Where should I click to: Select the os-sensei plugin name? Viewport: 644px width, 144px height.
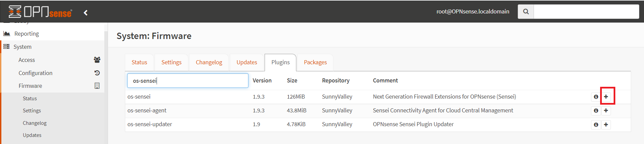click(x=139, y=97)
